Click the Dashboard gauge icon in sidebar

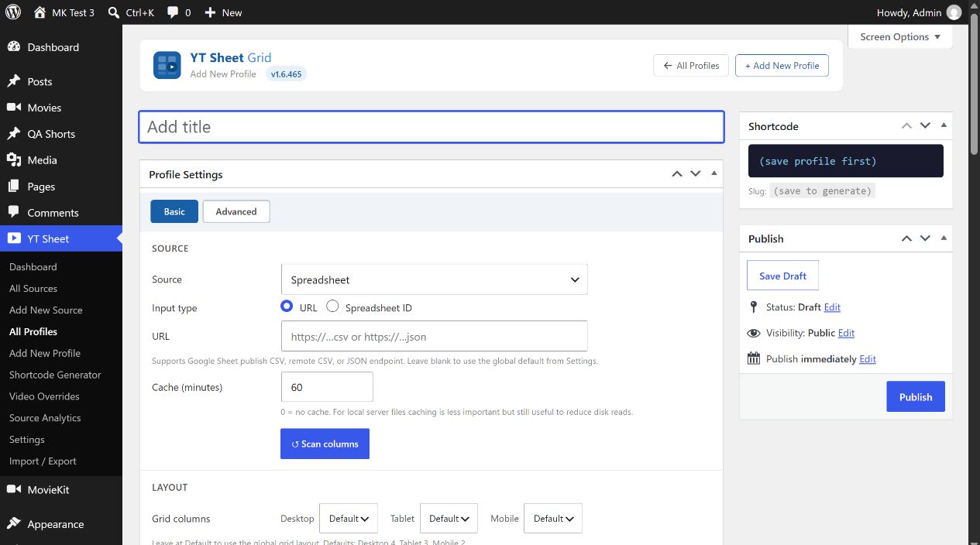[14, 47]
